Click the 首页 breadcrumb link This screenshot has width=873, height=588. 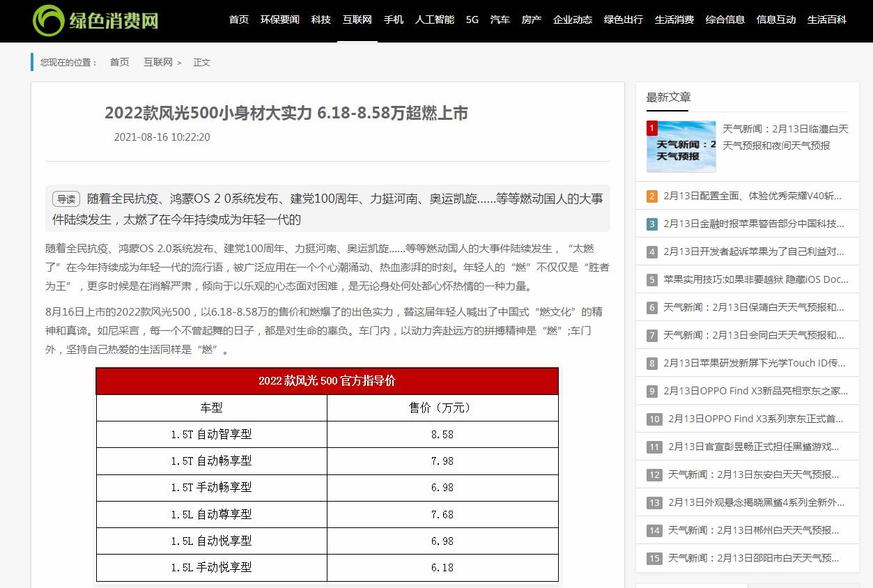point(119,62)
